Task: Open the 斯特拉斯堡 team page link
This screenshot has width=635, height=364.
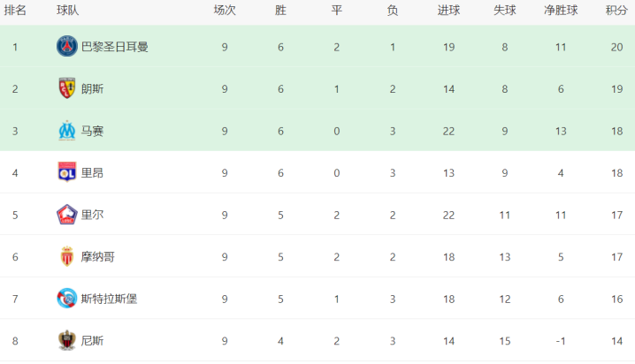Action: tap(109, 299)
